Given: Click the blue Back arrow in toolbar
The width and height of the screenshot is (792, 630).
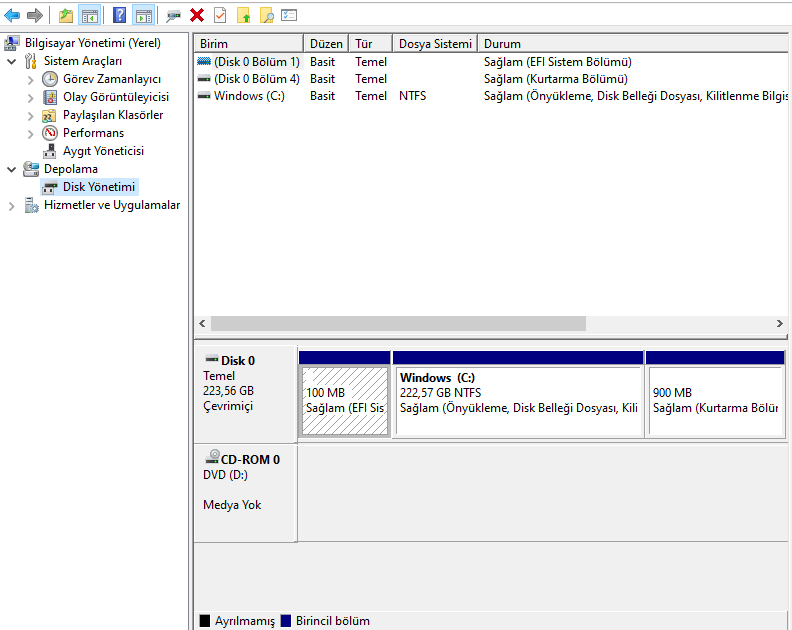Looking at the screenshot, I should coord(12,15).
